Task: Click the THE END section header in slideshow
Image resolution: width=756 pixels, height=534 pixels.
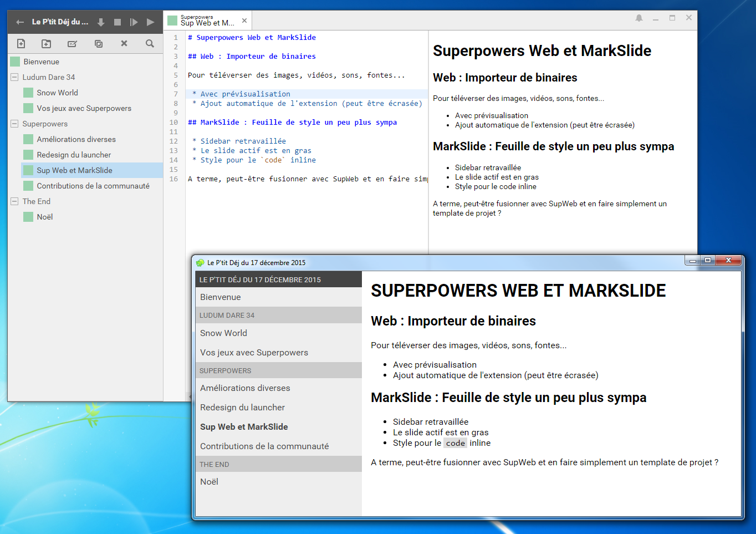Action: 278,464
